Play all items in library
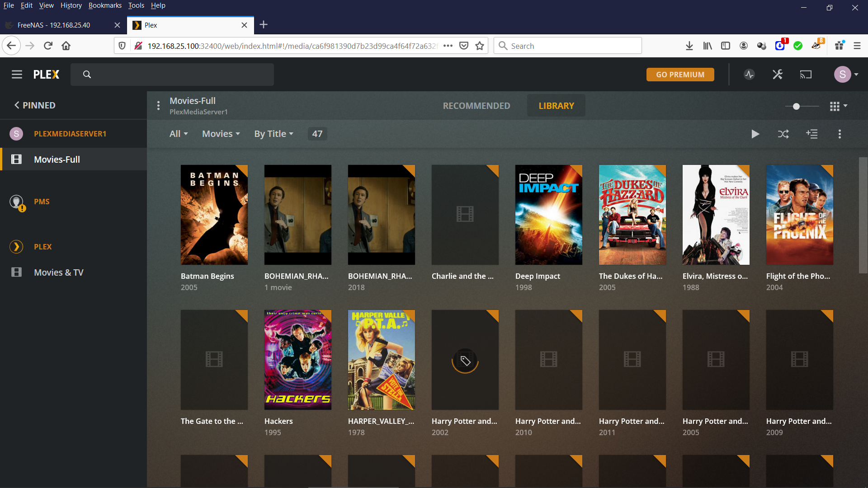The width and height of the screenshot is (868, 488). (x=755, y=134)
